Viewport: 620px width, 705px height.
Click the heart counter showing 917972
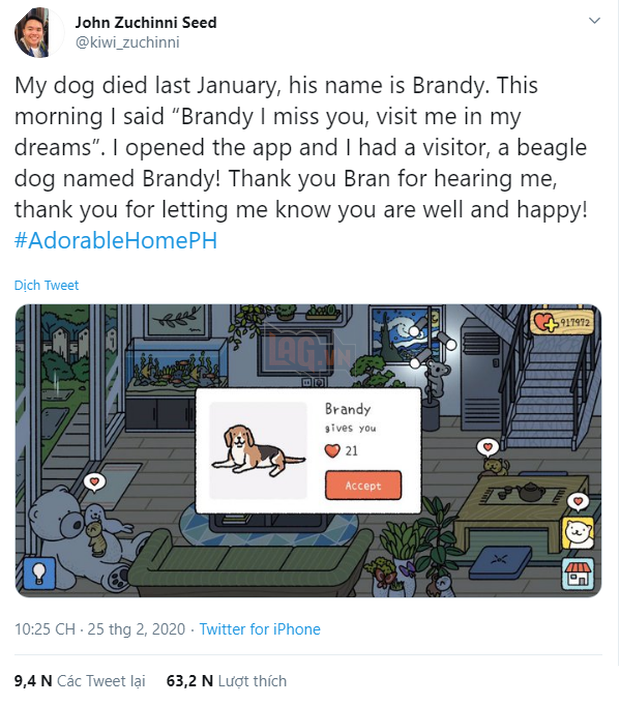[562, 322]
